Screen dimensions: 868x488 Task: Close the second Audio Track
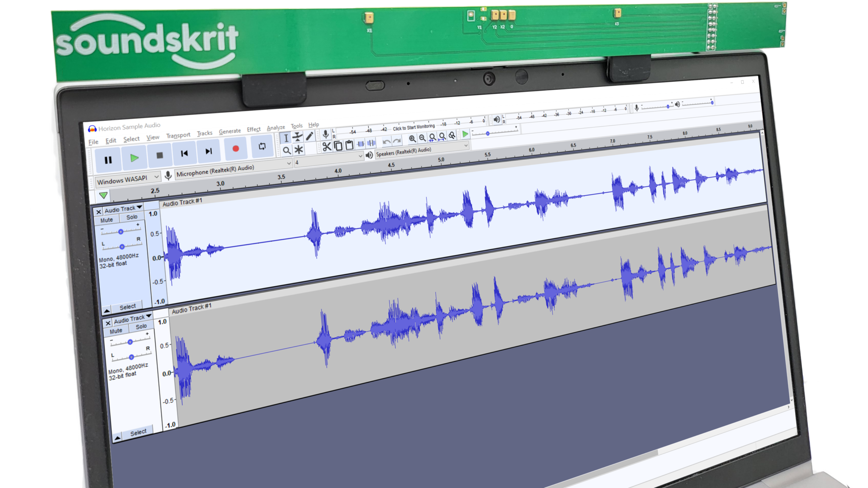(108, 323)
